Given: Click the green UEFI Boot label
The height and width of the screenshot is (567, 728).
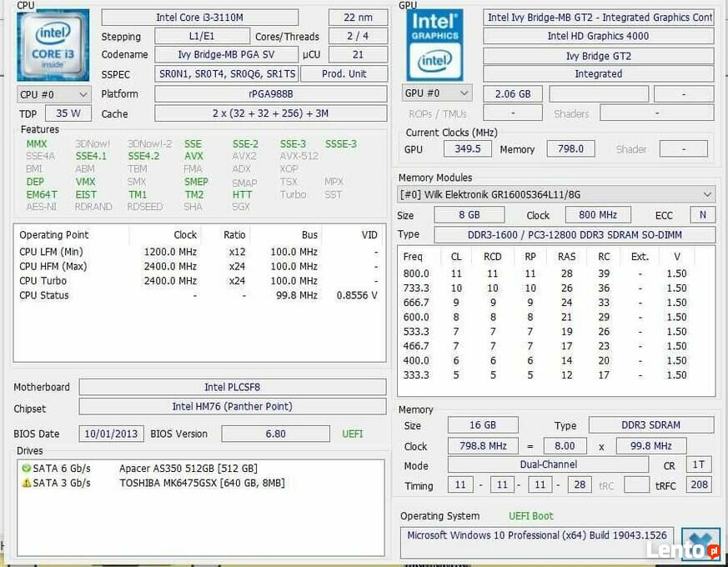Looking at the screenshot, I should (531, 516).
